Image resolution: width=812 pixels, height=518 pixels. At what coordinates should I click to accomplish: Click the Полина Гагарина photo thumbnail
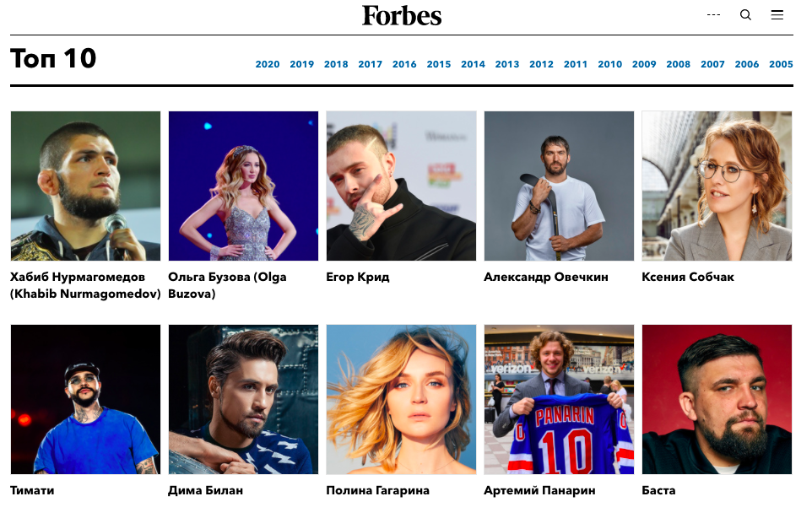tap(401, 400)
